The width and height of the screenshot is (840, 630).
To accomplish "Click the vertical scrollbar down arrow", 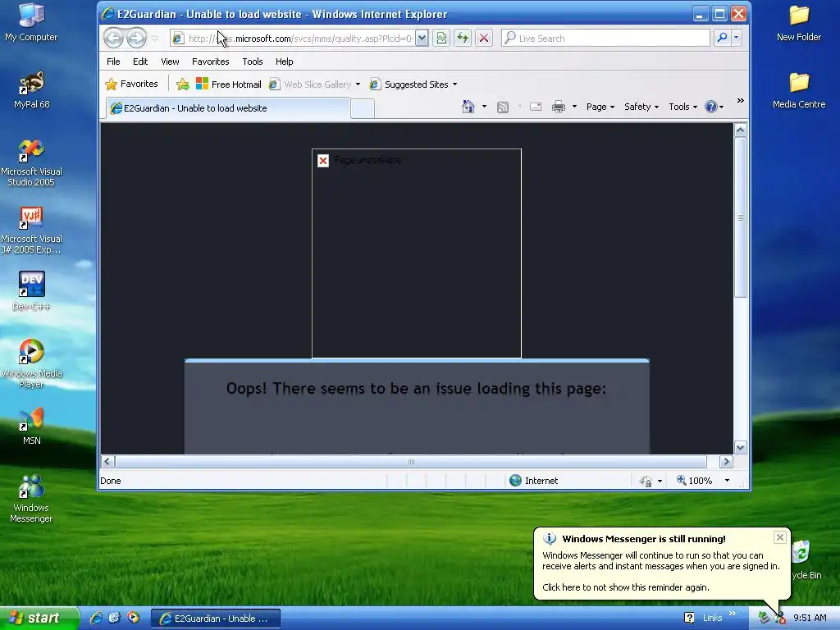I will (741, 447).
